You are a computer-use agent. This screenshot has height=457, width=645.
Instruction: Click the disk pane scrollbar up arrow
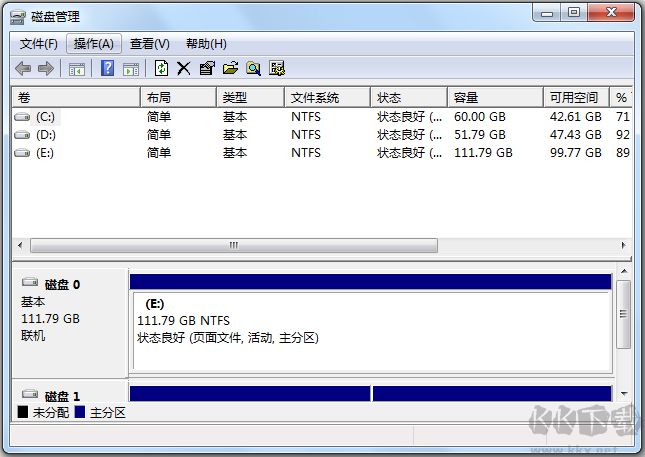624,271
